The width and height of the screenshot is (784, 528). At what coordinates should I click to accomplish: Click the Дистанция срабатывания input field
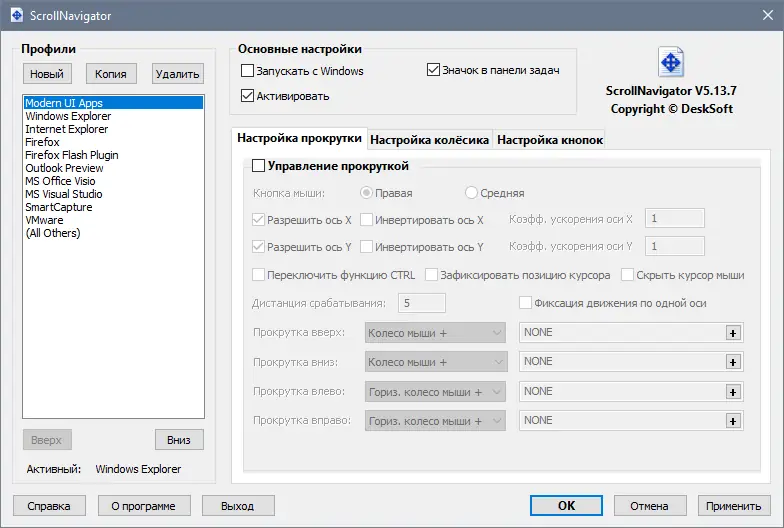pyautogui.click(x=422, y=303)
